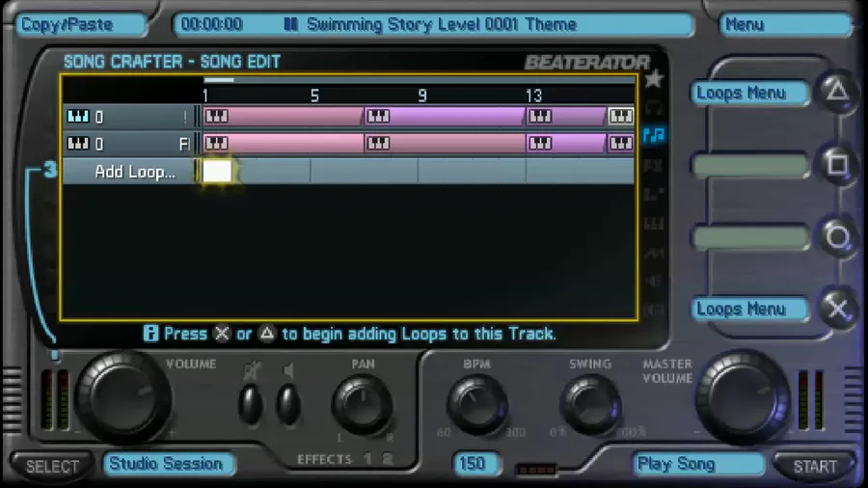This screenshot has height=488, width=868.
Task: Click the track Volume knob
Action: click(x=122, y=397)
